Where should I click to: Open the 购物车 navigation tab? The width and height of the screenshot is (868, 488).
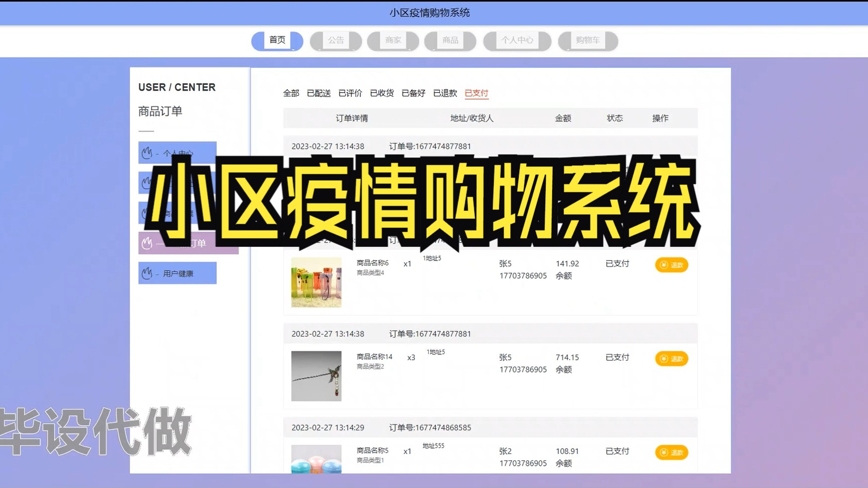click(588, 41)
